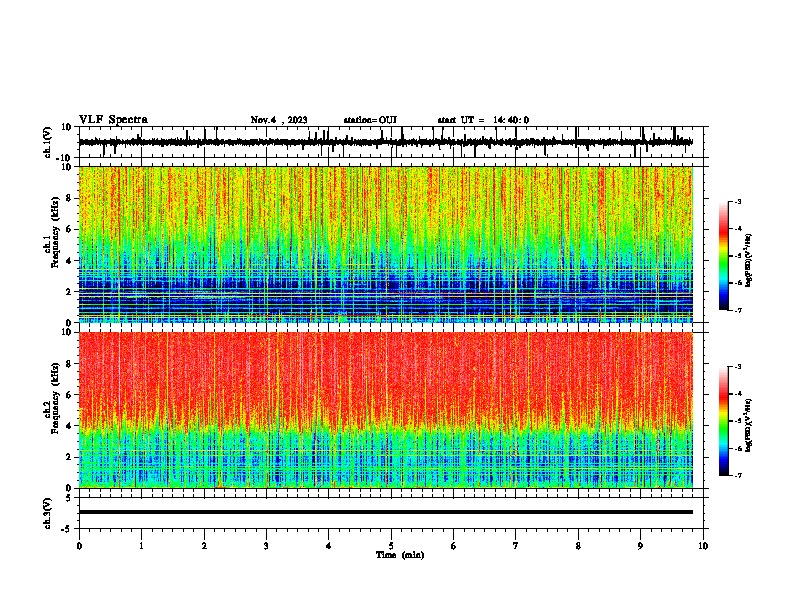
Task: Click the "-7" tick on ch.1 colorbar
Action: 738,311
